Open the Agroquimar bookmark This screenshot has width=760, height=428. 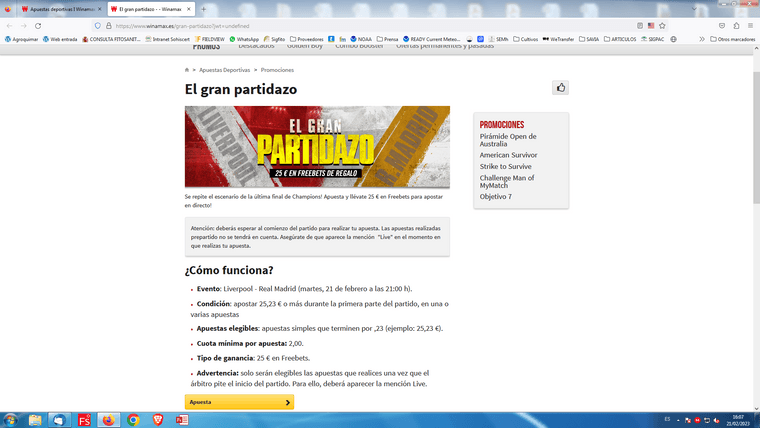pyautogui.click(x=21, y=39)
